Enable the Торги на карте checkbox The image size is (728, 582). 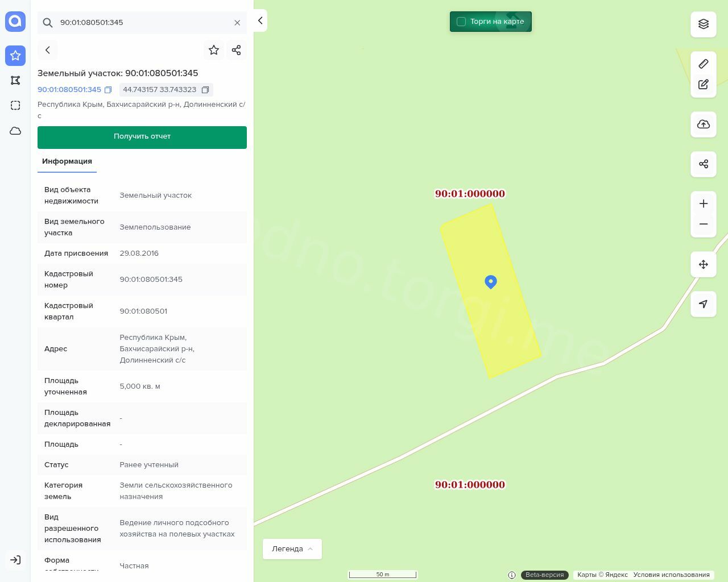461,22
